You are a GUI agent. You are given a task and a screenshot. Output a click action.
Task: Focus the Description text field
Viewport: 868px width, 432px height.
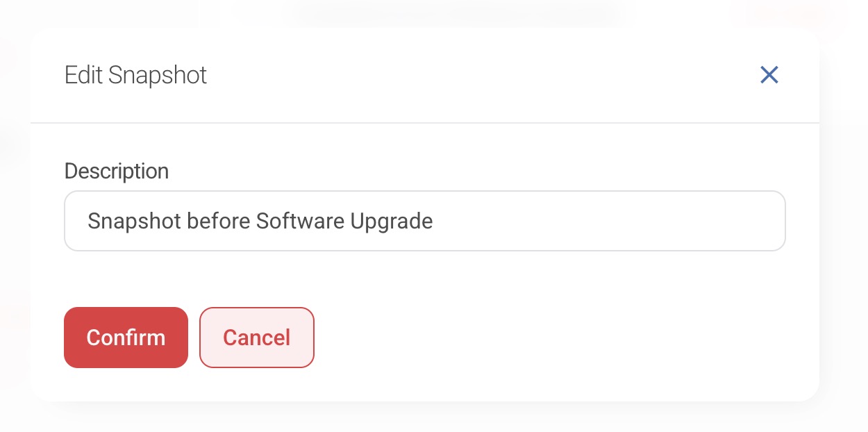(424, 221)
